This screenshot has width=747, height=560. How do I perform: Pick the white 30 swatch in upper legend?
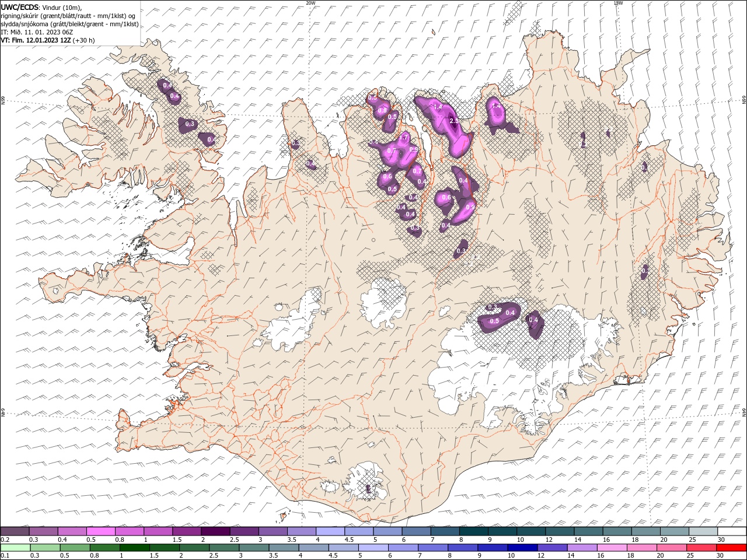[x=732, y=531]
